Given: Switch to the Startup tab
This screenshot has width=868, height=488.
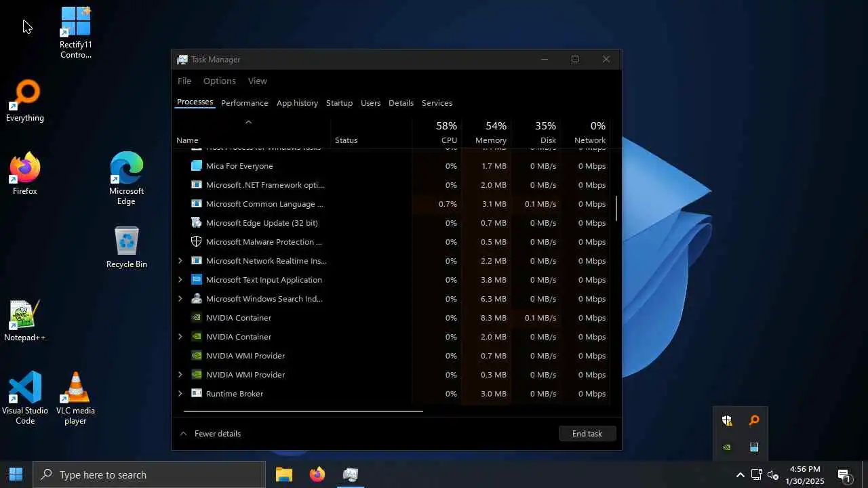Looking at the screenshot, I should point(339,103).
